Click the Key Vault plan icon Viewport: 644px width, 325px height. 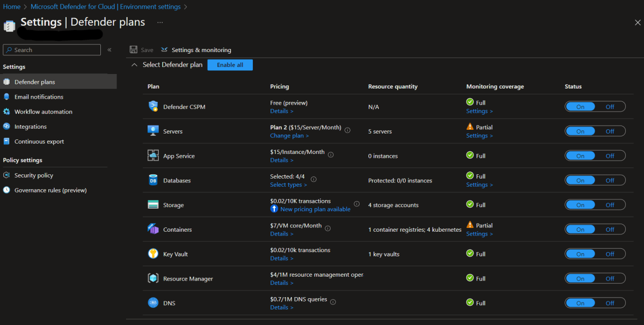(153, 254)
